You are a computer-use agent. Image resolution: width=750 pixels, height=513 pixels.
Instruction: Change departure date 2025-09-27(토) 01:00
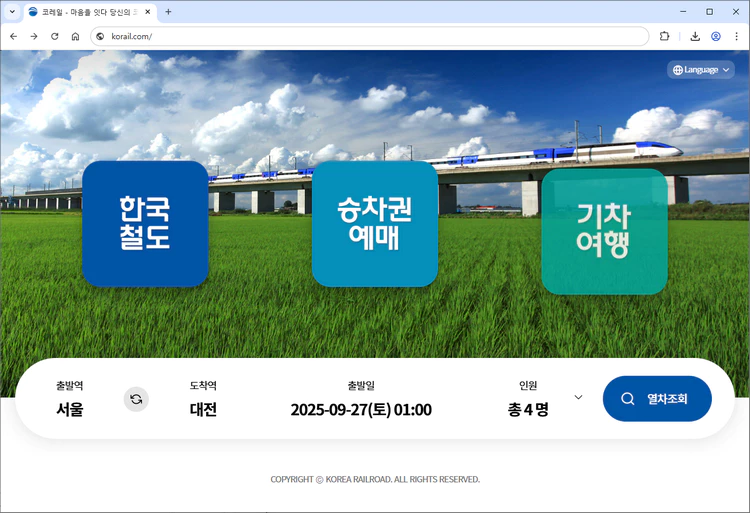pyautogui.click(x=361, y=410)
